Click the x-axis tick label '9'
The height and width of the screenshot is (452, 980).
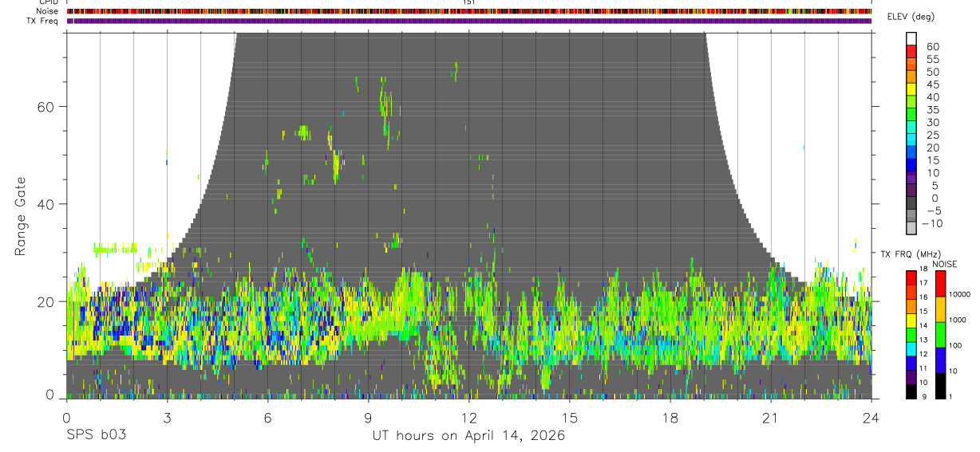pyautogui.click(x=368, y=418)
